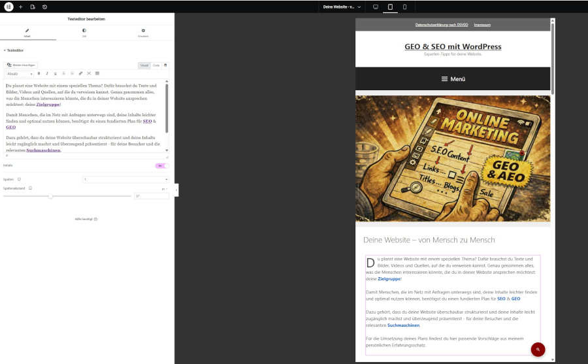The image size is (588, 364).
Task: Click Zielgruppe link in page preview
Action: [x=389, y=279]
